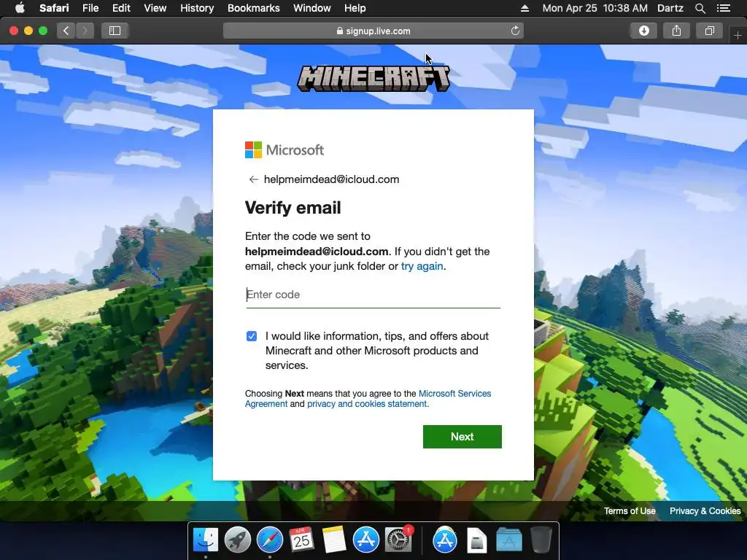
Task: Open Privacy & Cookies footer link
Action: pos(705,511)
